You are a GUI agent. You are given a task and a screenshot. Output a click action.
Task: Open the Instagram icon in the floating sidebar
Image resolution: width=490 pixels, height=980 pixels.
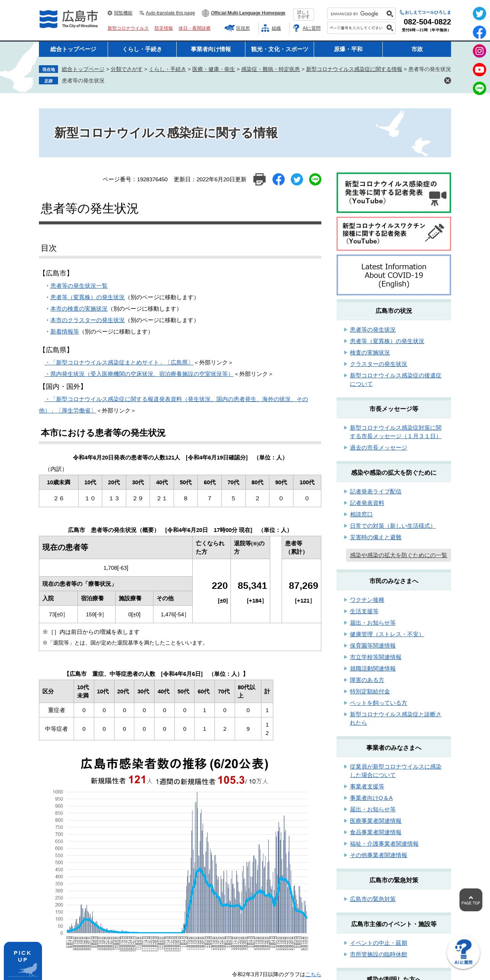(479, 51)
